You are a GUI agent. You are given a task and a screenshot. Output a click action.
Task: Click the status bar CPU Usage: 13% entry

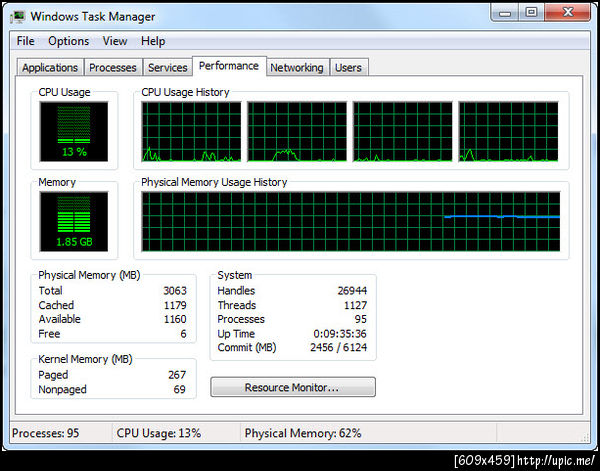[x=159, y=433]
